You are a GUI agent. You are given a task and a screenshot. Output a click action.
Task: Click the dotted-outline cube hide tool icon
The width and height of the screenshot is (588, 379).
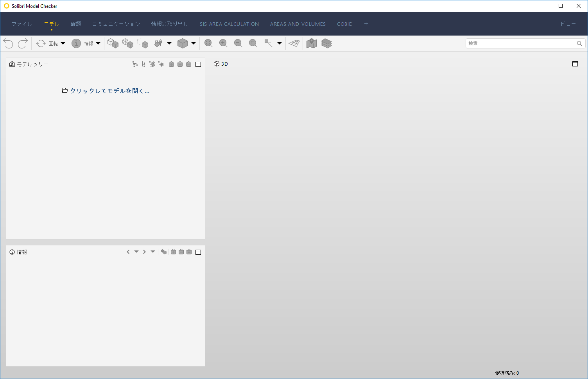tap(143, 43)
